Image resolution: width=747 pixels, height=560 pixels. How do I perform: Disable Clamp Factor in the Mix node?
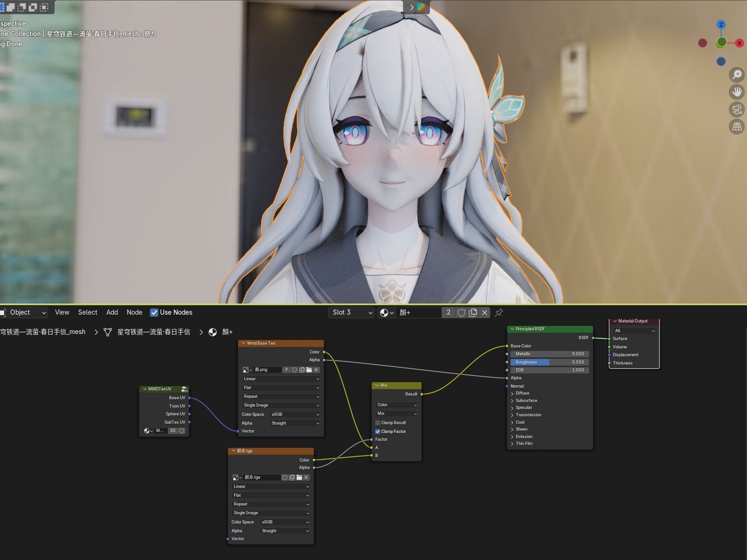(x=378, y=431)
